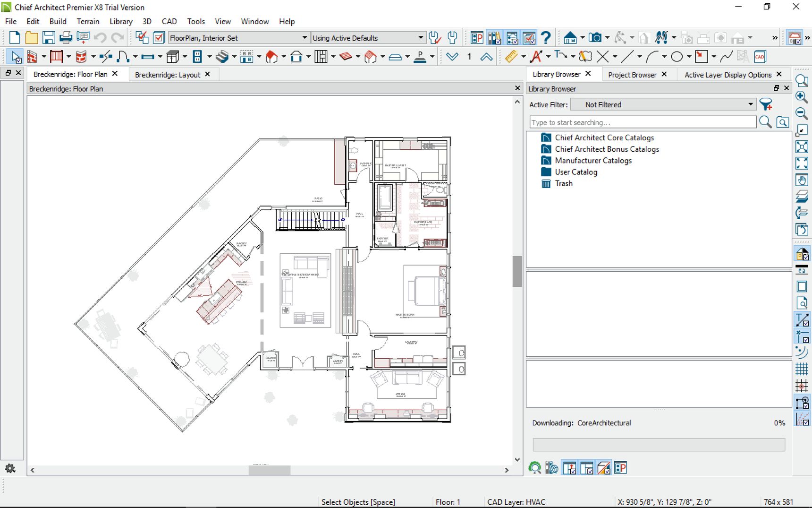Select the Wall tool

pyautogui.click(x=32, y=57)
